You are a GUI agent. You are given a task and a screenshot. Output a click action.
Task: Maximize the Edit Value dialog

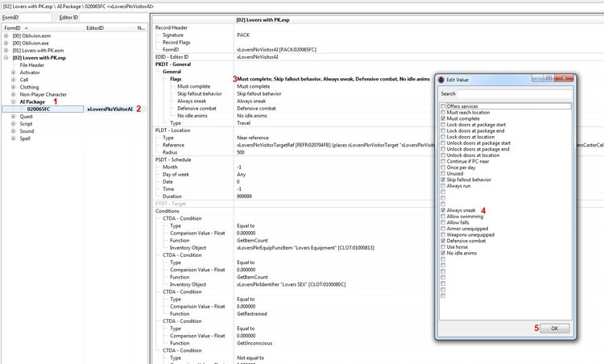click(x=549, y=78)
